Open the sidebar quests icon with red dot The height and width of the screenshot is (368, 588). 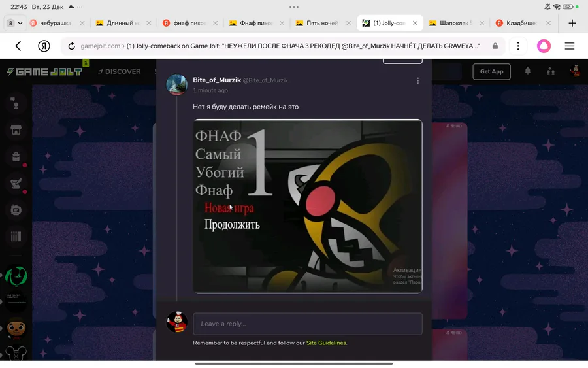click(16, 184)
